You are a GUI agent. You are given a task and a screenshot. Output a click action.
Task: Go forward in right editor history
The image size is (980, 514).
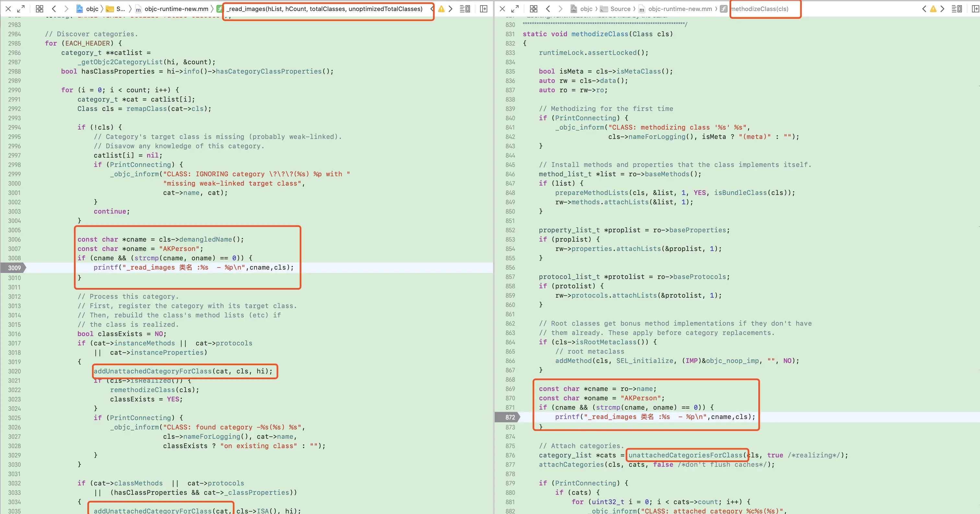pyautogui.click(x=560, y=8)
